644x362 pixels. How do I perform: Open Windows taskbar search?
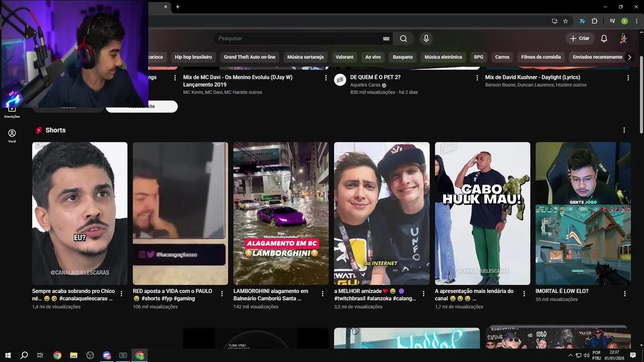tap(24, 355)
